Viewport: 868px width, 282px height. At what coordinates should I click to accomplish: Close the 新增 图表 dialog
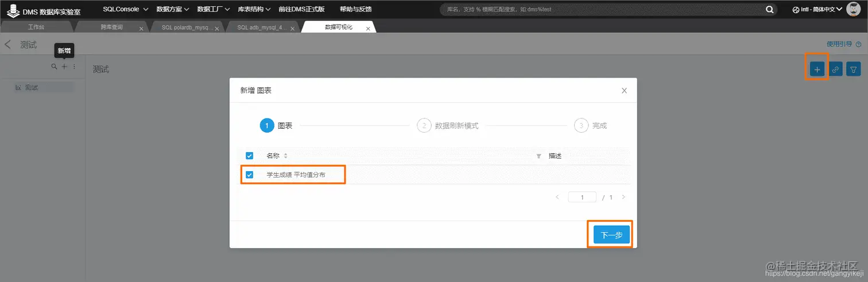(x=624, y=91)
